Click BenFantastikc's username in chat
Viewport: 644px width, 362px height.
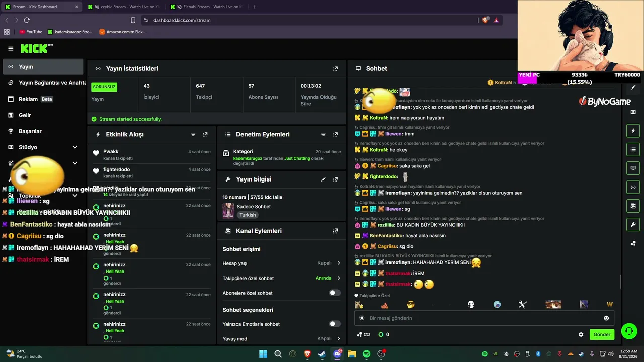[386, 236]
